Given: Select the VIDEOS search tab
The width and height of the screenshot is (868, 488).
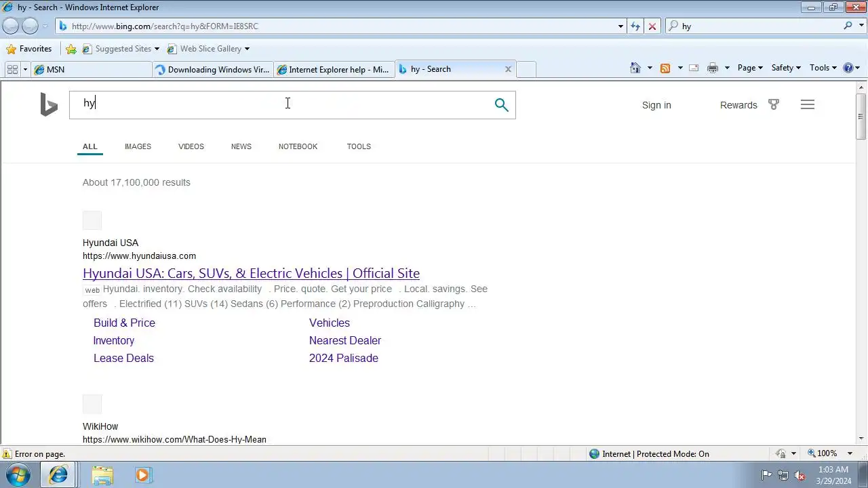Looking at the screenshot, I should pyautogui.click(x=191, y=146).
